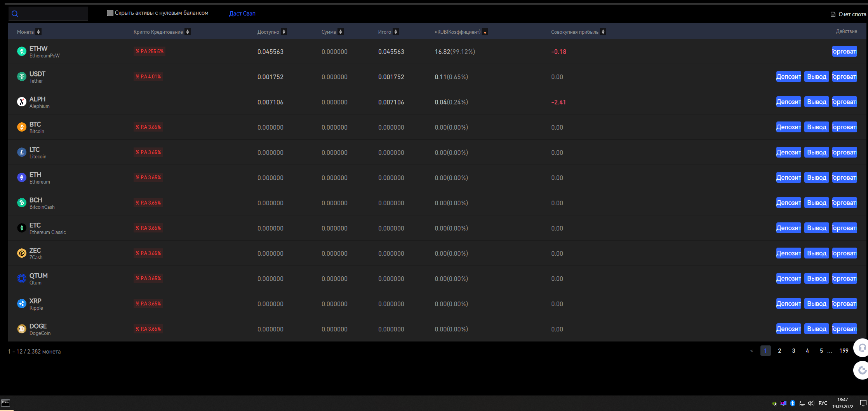Click the ZEC ZCash coin icon

[x=22, y=253]
